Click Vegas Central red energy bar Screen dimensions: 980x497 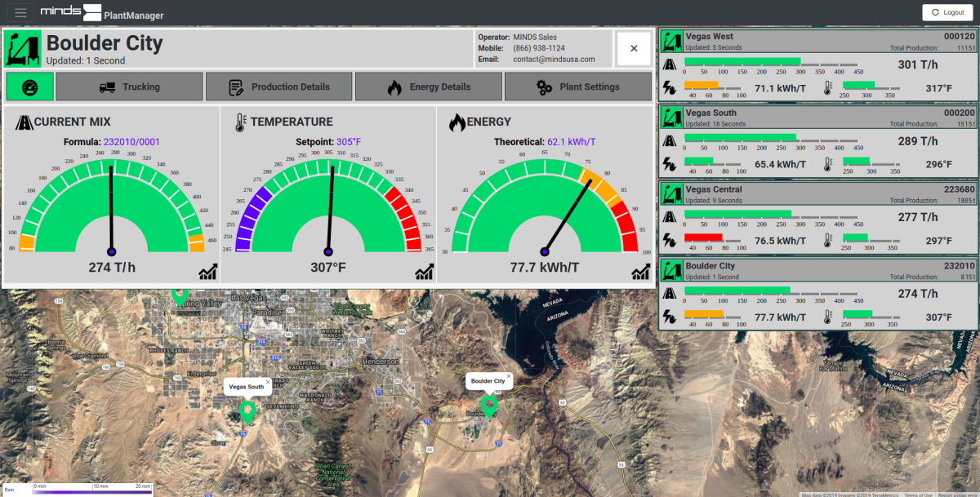[x=703, y=237]
